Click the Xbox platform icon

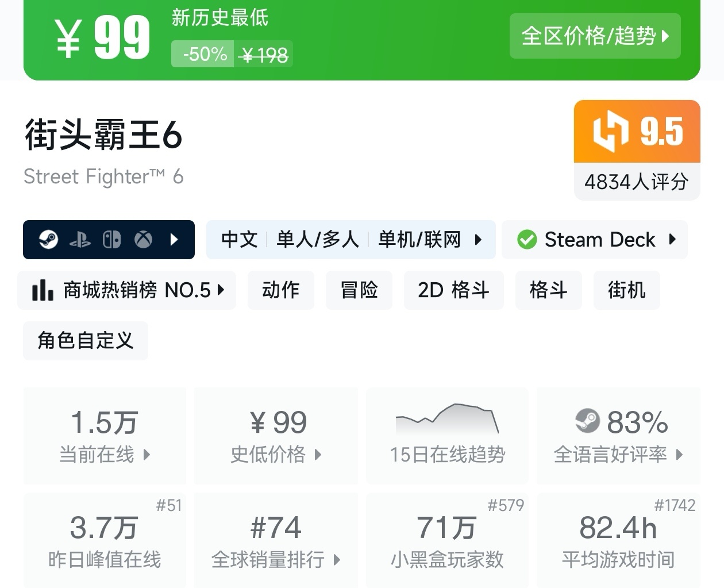point(143,240)
